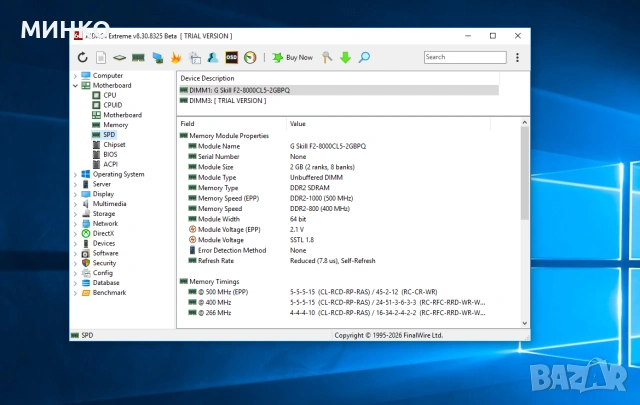
Task: Click the Software tree icon
Action: tap(86, 253)
